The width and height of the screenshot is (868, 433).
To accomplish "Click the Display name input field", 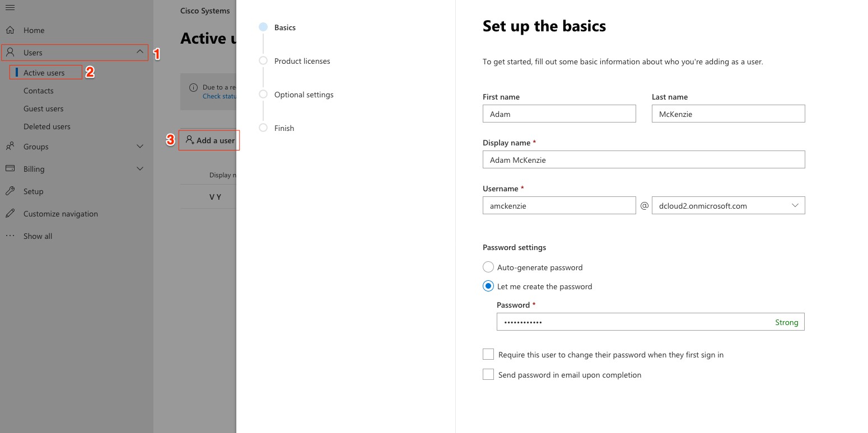I will (x=644, y=160).
